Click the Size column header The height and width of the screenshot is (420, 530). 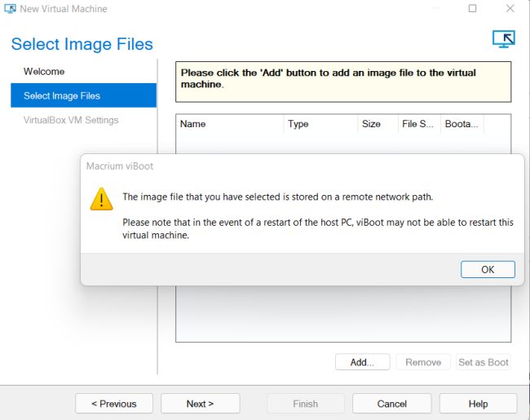coord(371,124)
